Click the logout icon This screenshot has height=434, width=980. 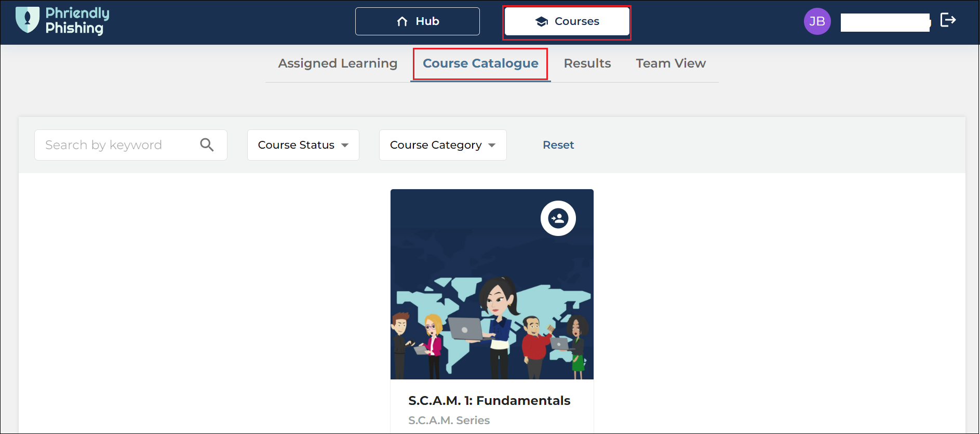point(948,20)
